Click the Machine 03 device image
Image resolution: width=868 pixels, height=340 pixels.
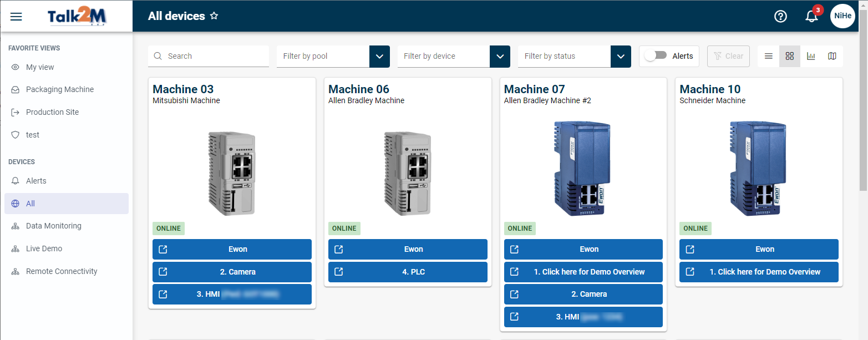232,173
